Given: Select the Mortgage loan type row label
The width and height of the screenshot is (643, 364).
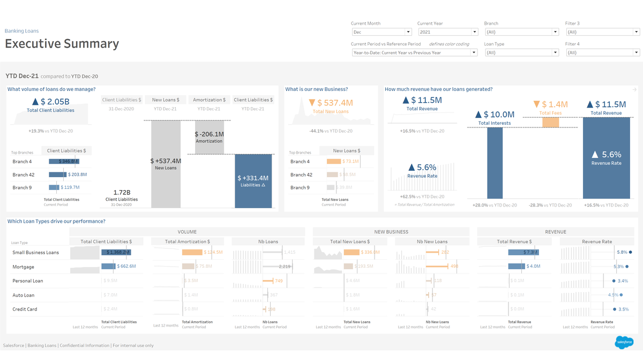Looking at the screenshot, I should click(23, 267).
